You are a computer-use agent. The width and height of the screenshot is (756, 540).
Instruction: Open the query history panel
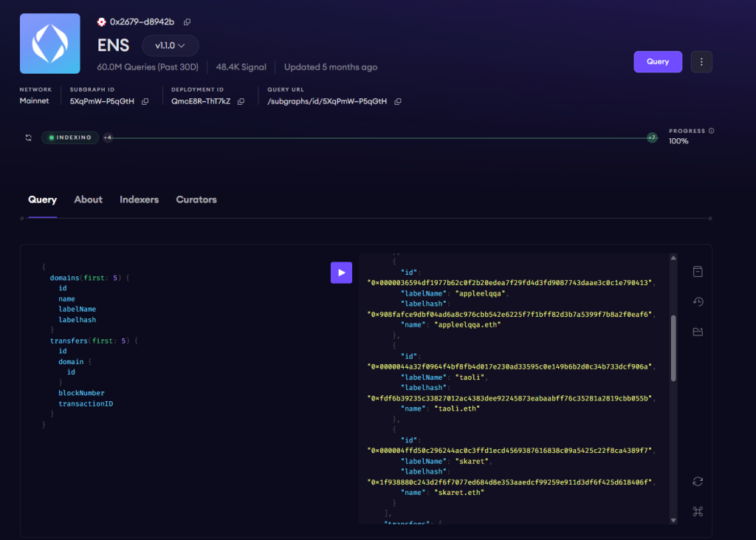(x=698, y=301)
